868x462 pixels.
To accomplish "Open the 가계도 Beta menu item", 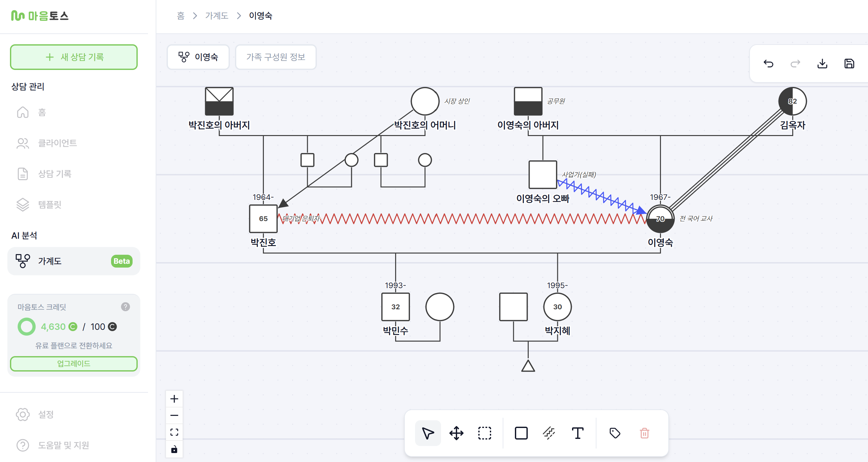I will pos(74,261).
